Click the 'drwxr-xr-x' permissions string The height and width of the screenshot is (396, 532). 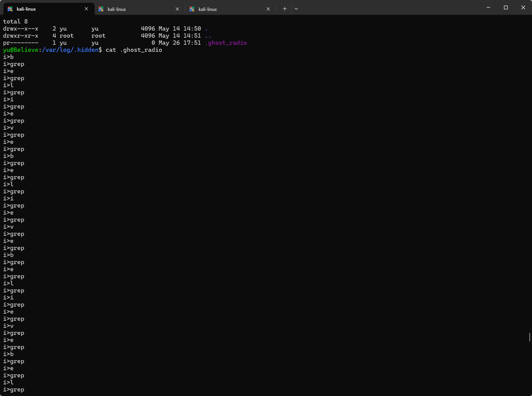click(21, 36)
